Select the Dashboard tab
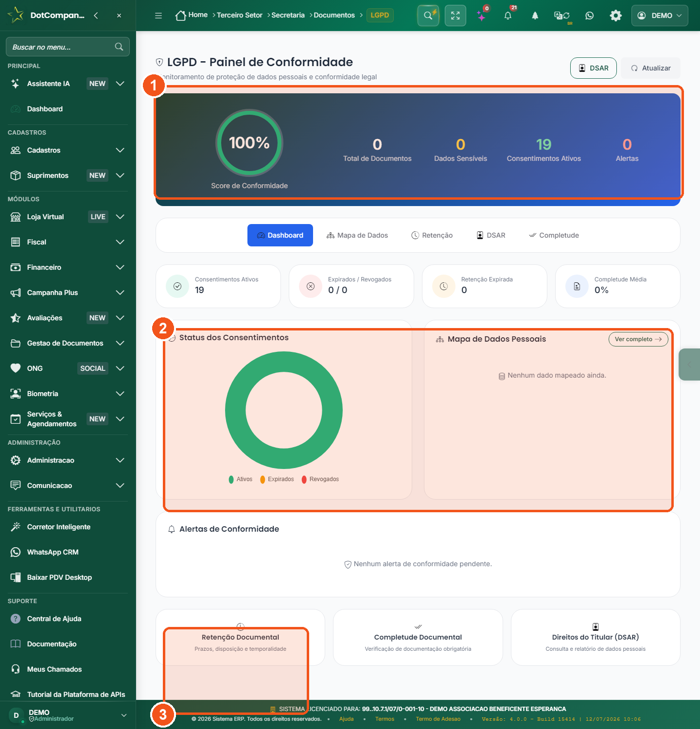Viewport: 700px width, 729px height. click(280, 235)
